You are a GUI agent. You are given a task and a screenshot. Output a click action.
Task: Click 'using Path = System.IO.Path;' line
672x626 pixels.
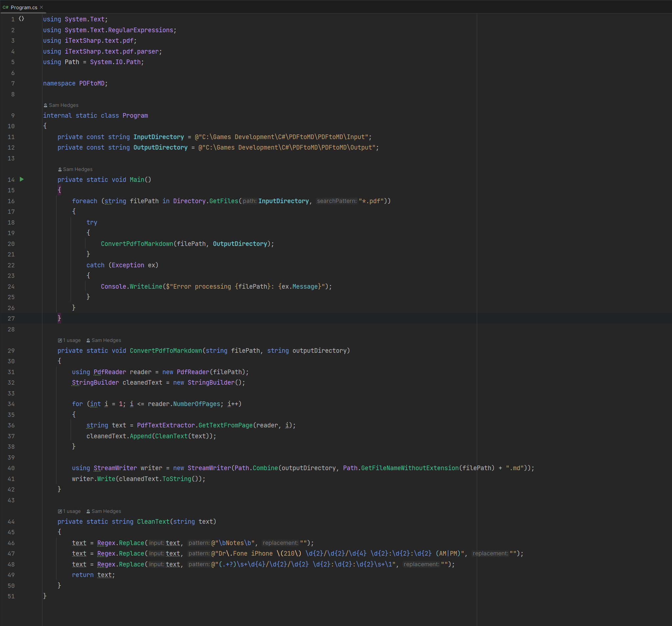point(93,62)
